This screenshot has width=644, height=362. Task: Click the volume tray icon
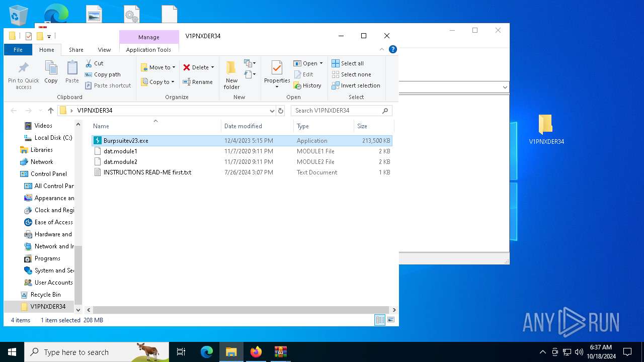click(579, 352)
